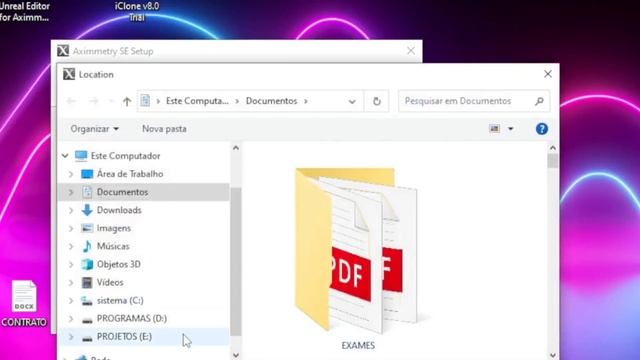Create a folder with Nova pasta
640x360 pixels.
point(164,129)
